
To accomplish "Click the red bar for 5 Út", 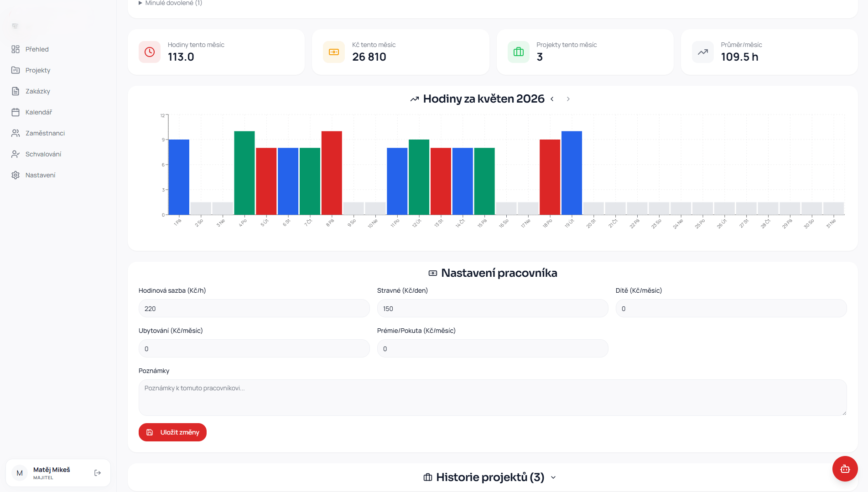I will click(266, 181).
